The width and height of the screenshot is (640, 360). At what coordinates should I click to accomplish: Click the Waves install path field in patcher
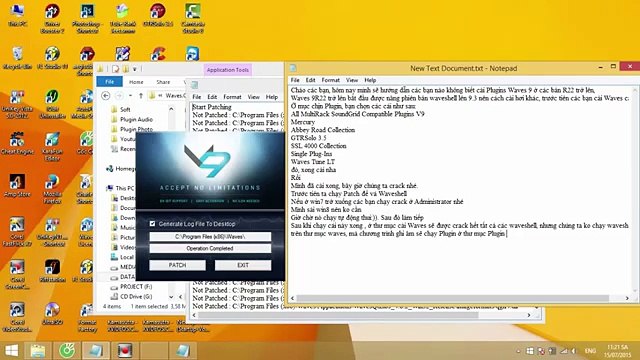click(x=210, y=236)
